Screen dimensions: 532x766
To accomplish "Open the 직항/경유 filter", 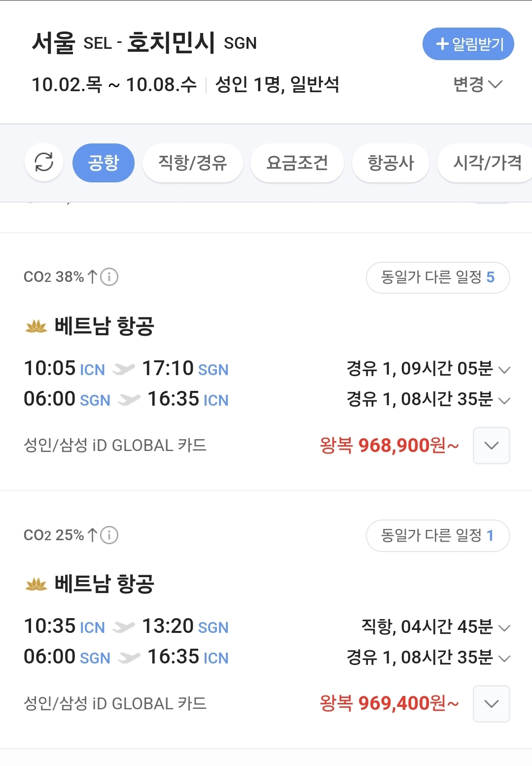I will 192,163.
